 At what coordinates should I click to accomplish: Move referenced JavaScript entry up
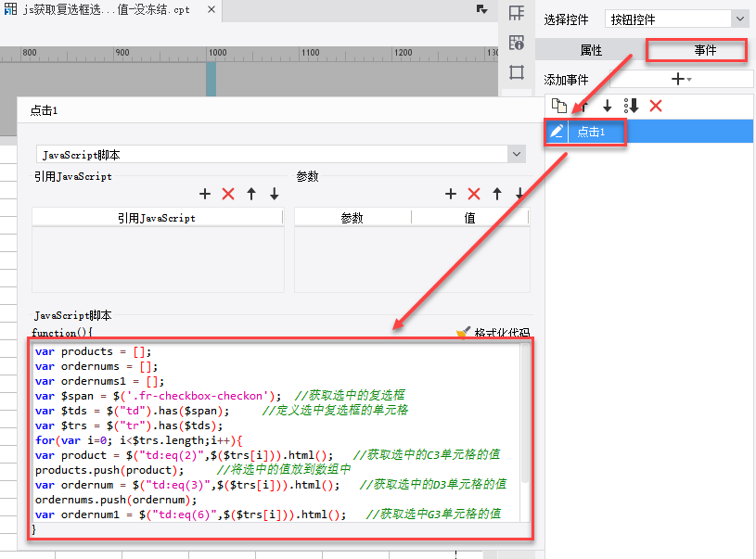pyautogui.click(x=251, y=194)
